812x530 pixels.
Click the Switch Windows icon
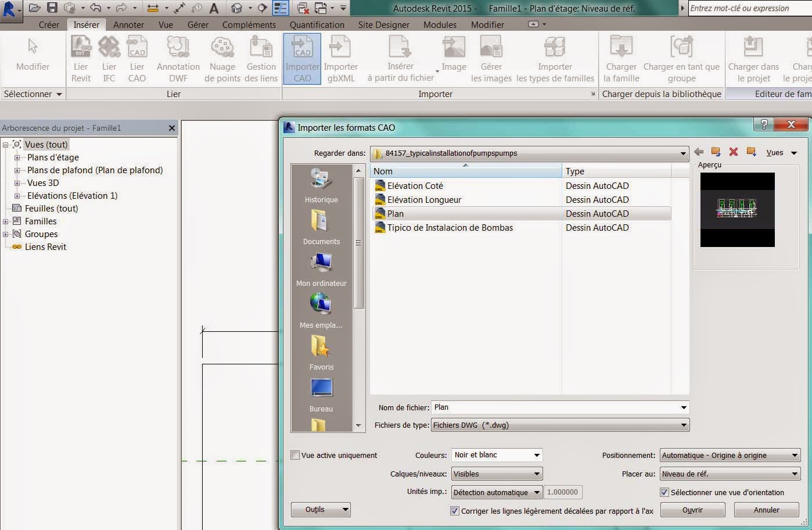321,8
